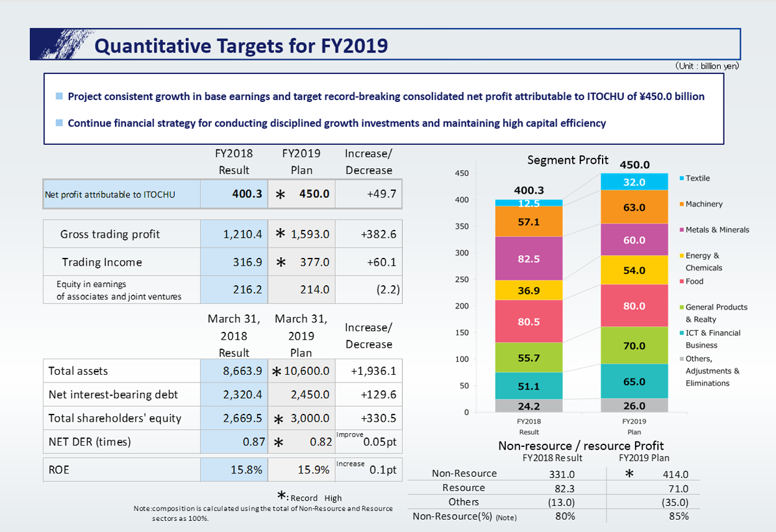Click the 377.0 trading income plan

(314, 262)
